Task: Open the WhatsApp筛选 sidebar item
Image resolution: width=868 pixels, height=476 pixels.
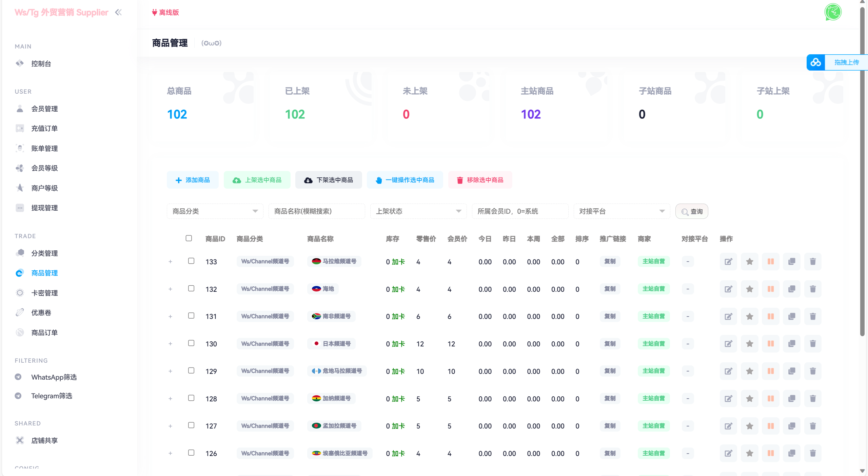Action: click(x=54, y=377)
